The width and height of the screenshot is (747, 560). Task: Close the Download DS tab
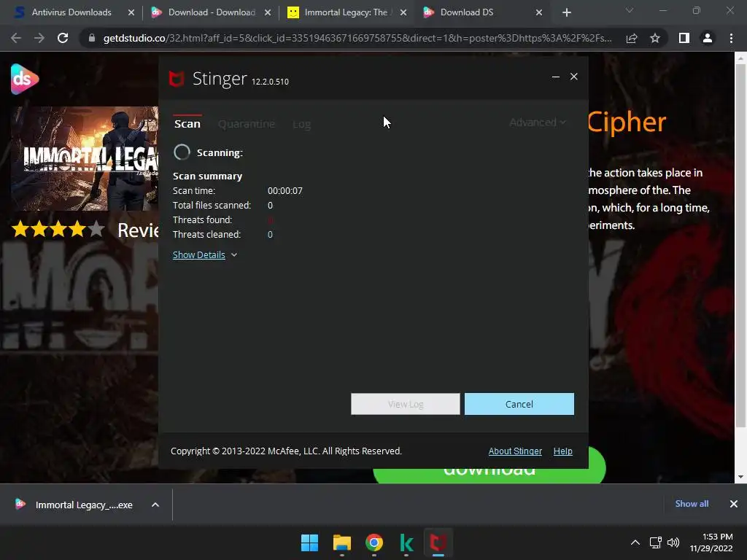click(x=539, y=12)
